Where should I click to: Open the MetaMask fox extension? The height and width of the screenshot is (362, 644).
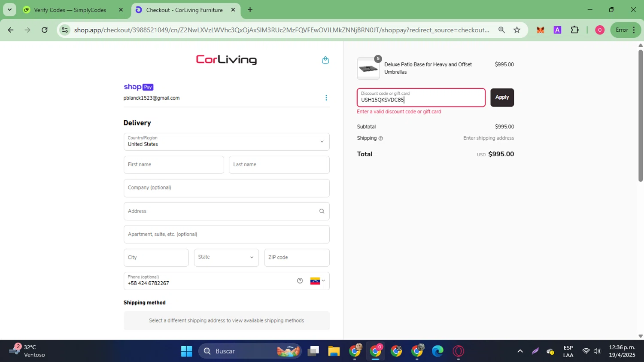tap(541, 30)
